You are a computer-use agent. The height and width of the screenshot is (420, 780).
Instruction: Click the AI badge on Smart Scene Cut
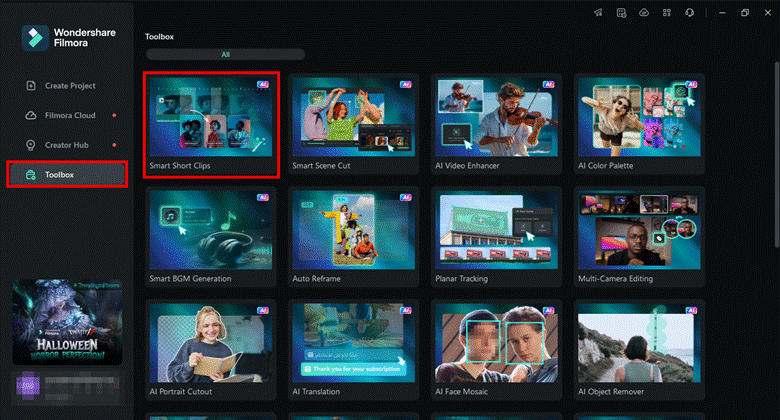pos(405,85)
